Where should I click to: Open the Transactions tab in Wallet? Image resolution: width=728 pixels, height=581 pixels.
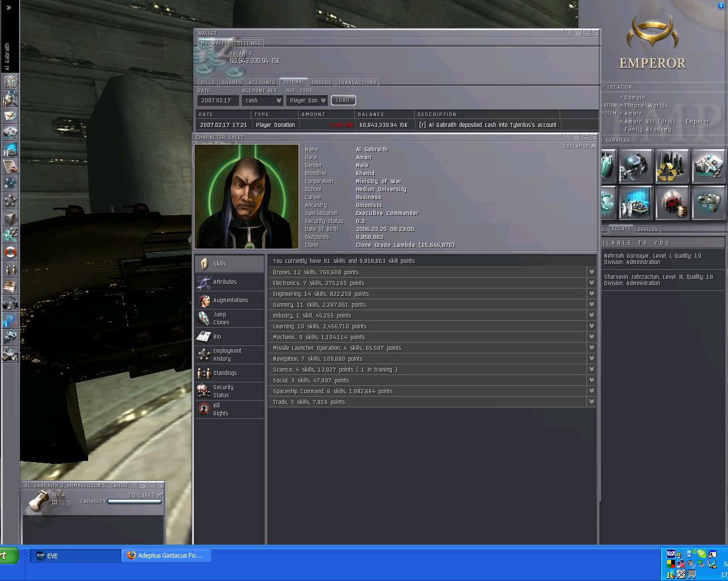click(x=357, y=83)
